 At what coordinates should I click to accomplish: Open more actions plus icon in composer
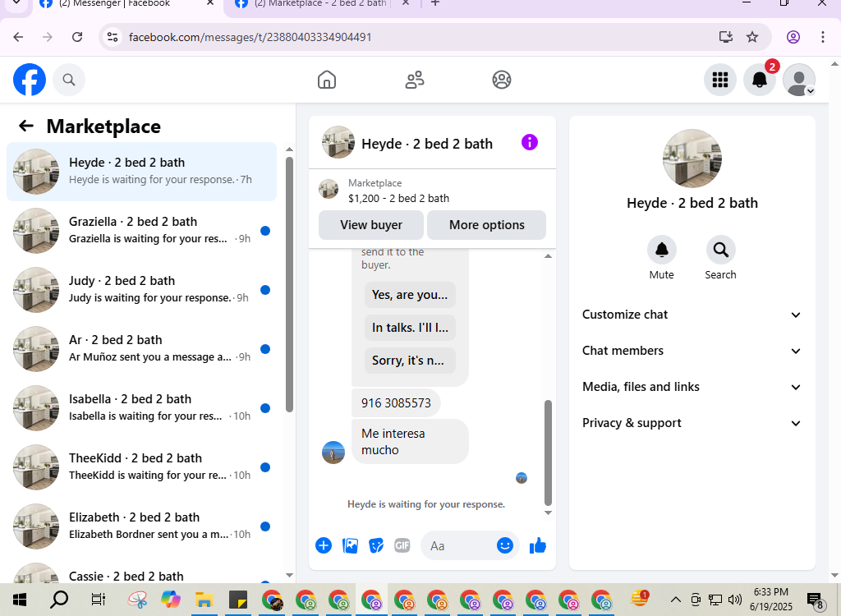coord(324,545)
